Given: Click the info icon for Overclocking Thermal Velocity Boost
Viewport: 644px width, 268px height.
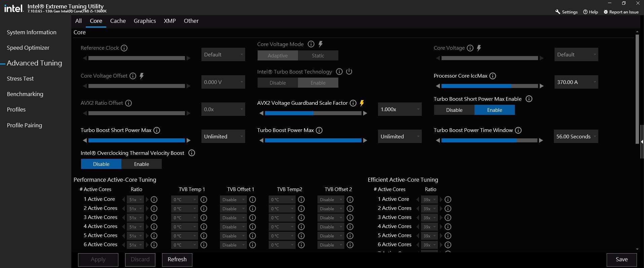Looking at the screenshot, I should (192, 153).
